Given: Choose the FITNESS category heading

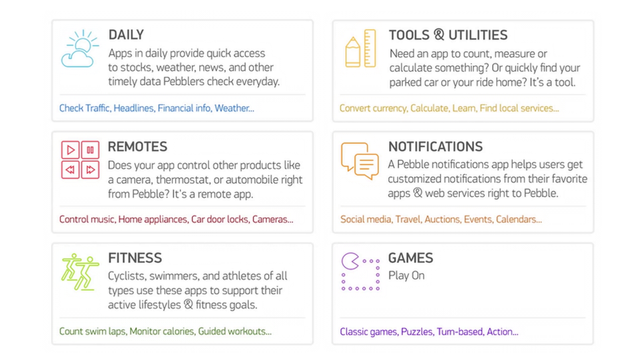Looking at the screenshot, I should point(135,258).
